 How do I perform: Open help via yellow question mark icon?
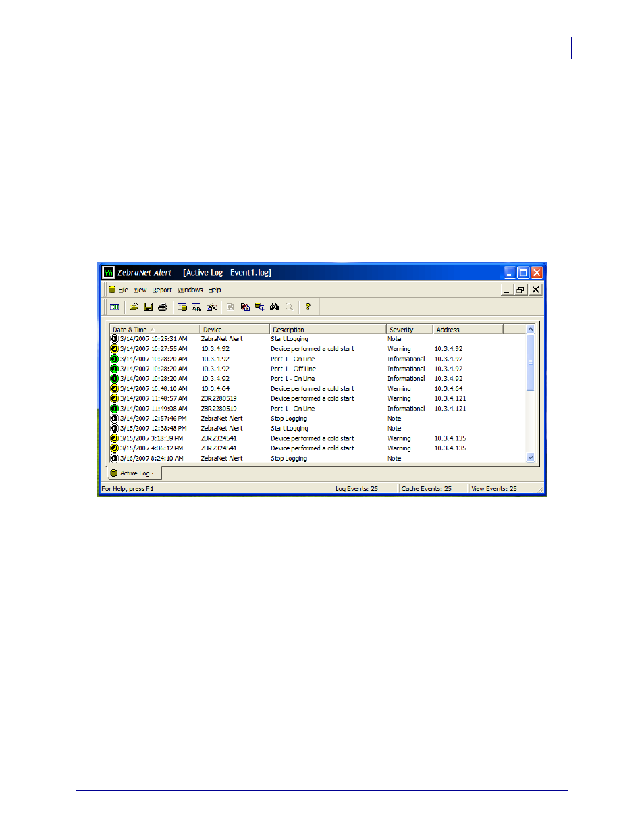tap(308, 307)
